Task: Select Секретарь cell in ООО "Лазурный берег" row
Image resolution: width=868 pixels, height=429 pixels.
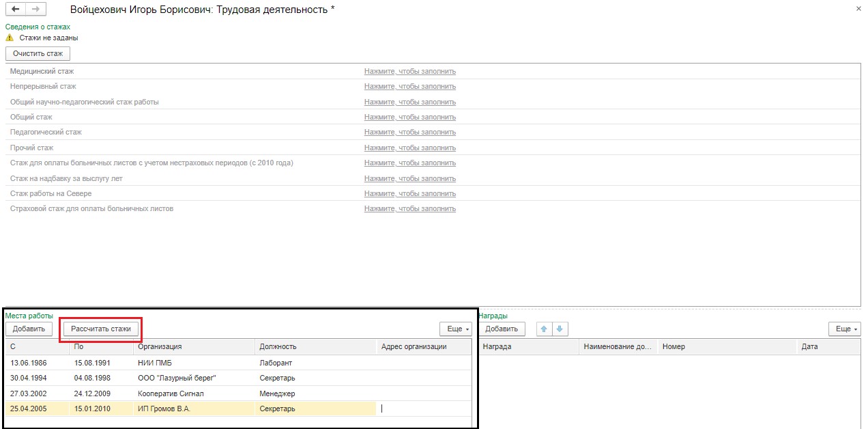Action: (x=316, y=378)
